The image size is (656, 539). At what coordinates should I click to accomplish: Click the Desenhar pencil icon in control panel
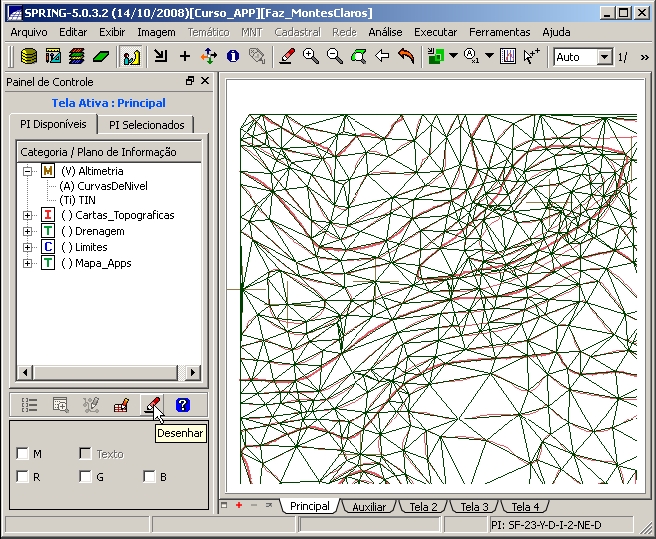(152, 405)
